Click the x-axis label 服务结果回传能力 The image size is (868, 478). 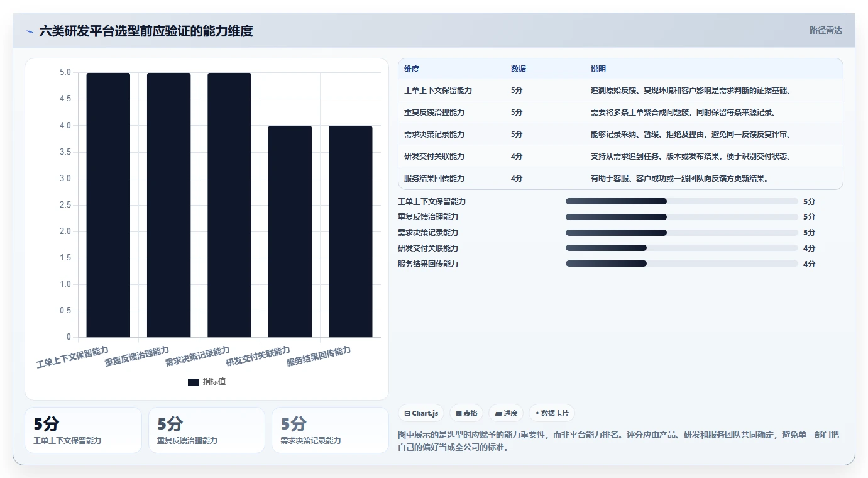coord(319,356)
